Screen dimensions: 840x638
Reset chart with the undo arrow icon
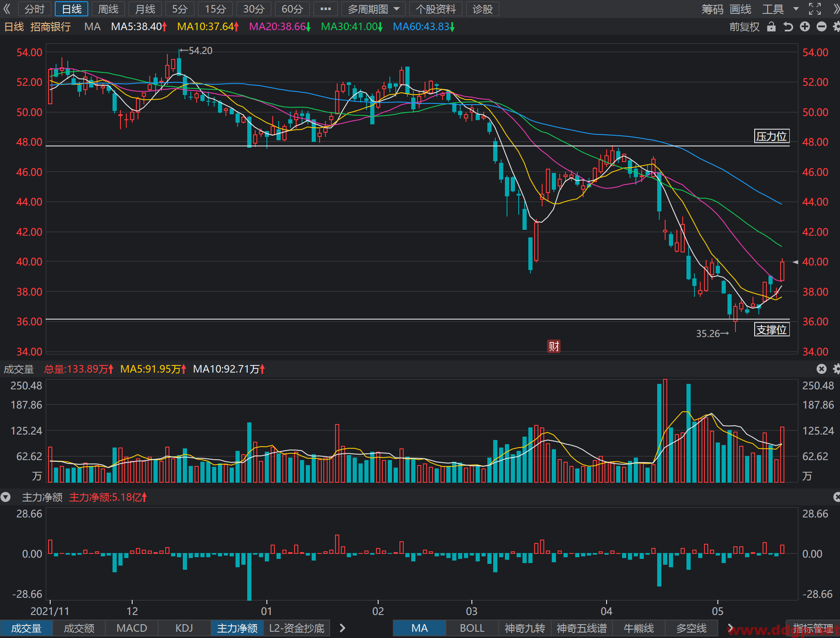coord(788,27)
